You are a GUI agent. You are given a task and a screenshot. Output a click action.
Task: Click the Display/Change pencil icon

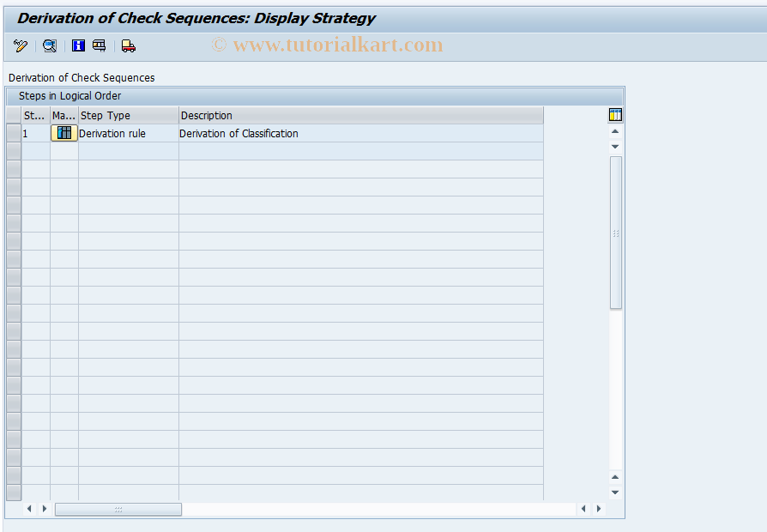pyautogui.click(x=21, y=46)
